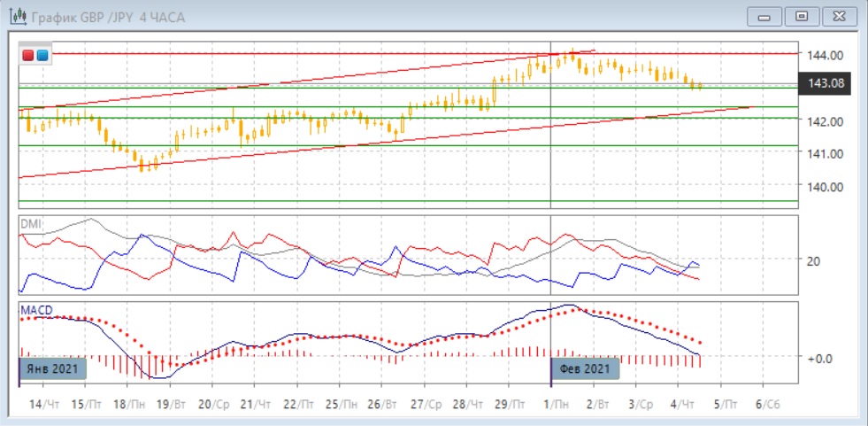The height and width of the screenshot is (426, 868).
Task: Click the red square button on chart
Action: pos(28,55)
